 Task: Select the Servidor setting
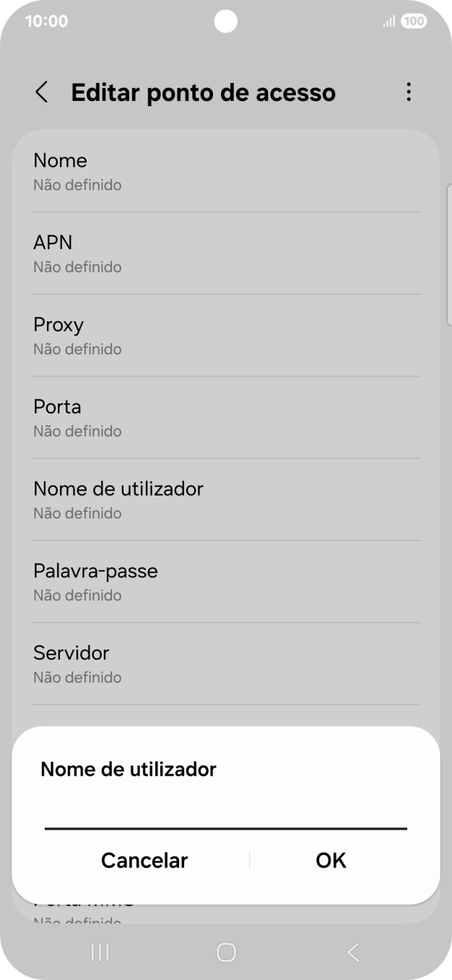[x=225, y=663]
